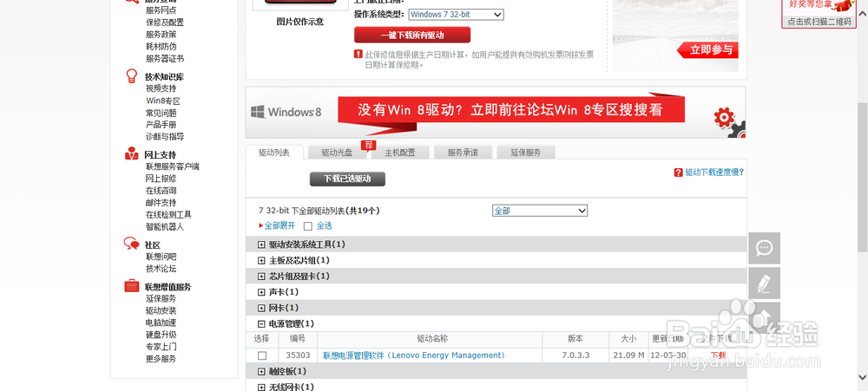Click the red question mark help icon
This screenshot has width=868, height=391.
coord(678,173)
